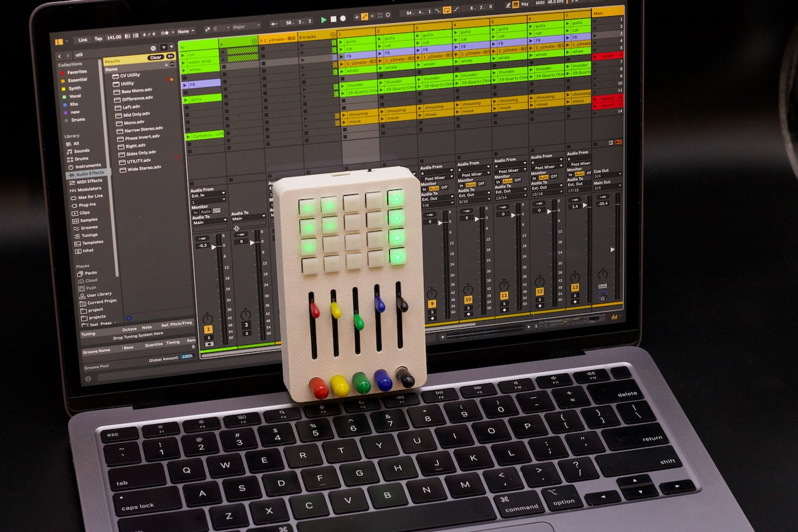Image resolution: width=798 pixels, height=532 pixels.
Task: Open Cloud under Places
Action: [87, 280]
